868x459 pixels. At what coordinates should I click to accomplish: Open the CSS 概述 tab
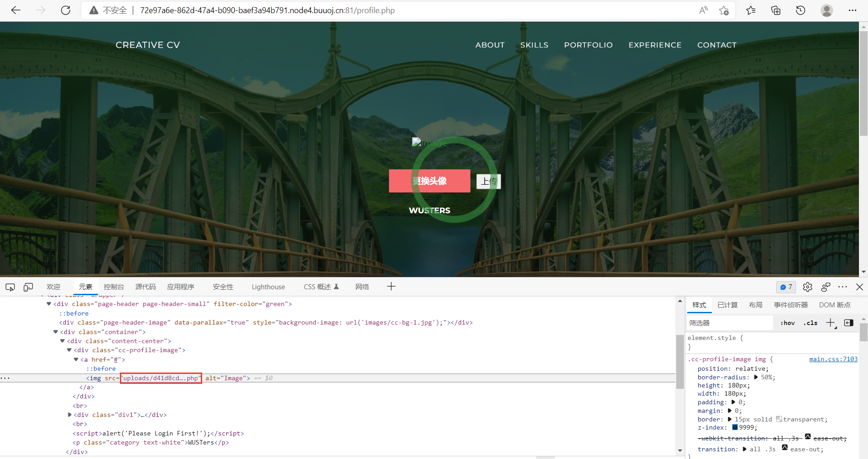pos(321,287)
